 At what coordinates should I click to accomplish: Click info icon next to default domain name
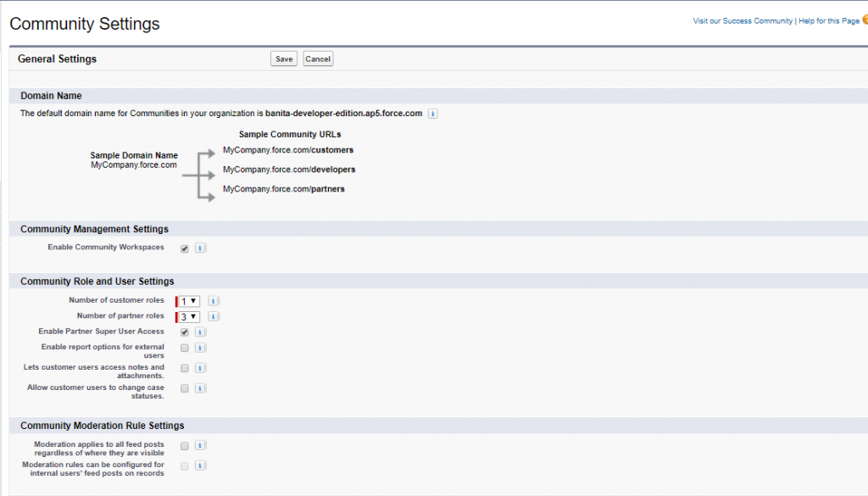click(x=432, y=114)
